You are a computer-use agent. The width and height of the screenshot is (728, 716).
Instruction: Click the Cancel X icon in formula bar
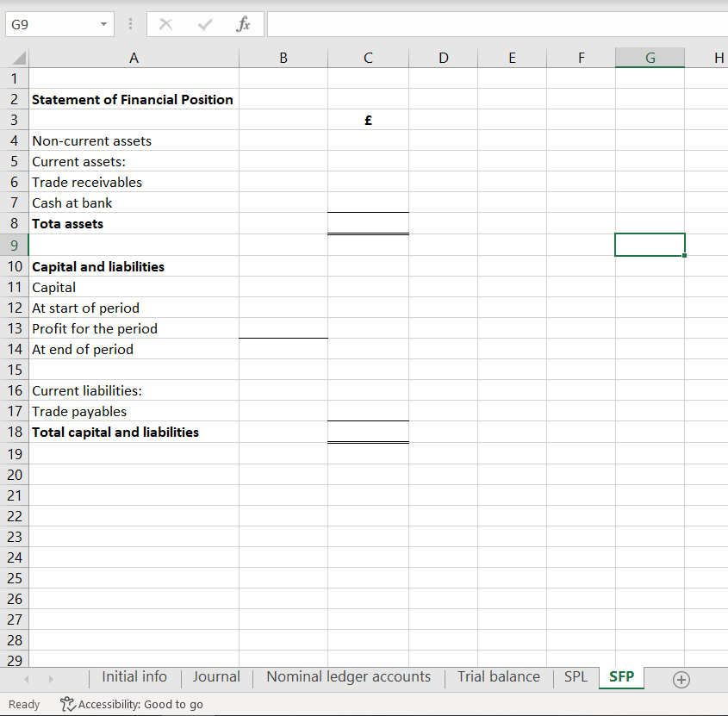click(165, 24)
